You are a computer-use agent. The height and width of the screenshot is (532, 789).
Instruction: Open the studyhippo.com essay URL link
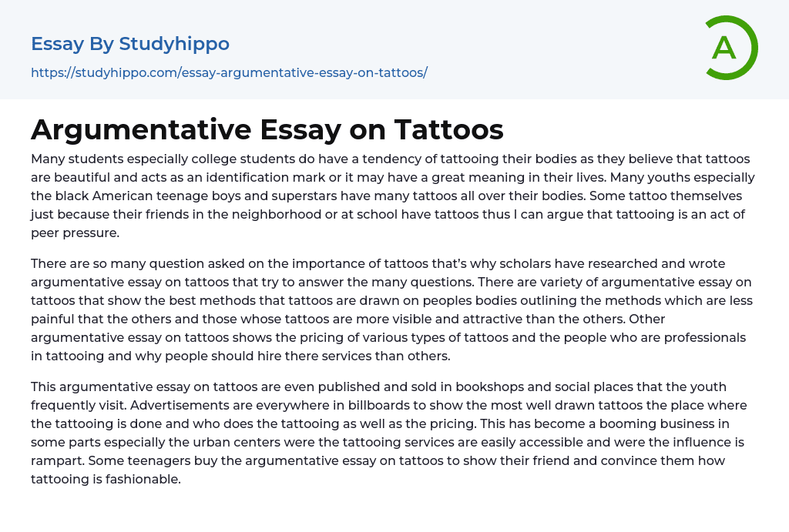click(x=229, y=73)
